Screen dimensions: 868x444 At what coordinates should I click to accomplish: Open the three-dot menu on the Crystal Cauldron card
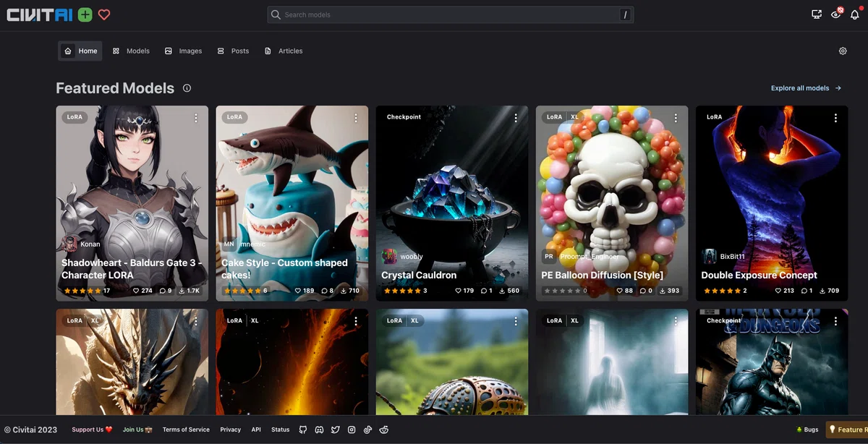516,117
